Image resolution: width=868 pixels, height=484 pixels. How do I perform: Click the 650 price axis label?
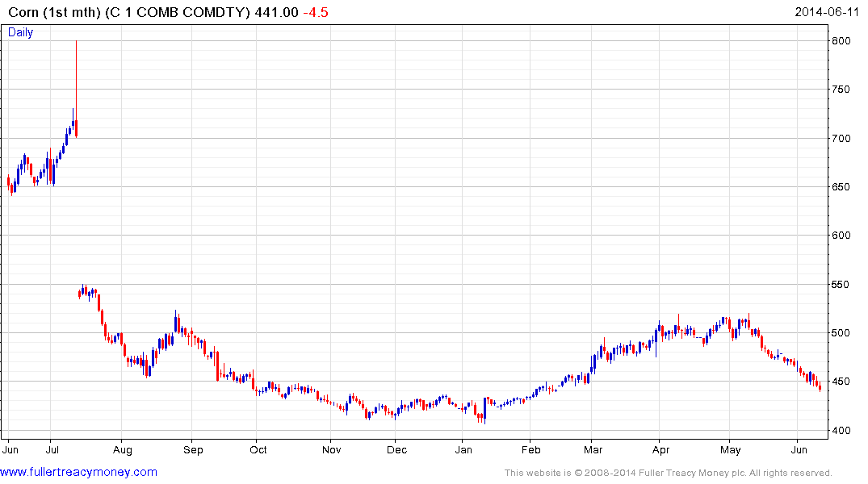click(x=841, y=187)
